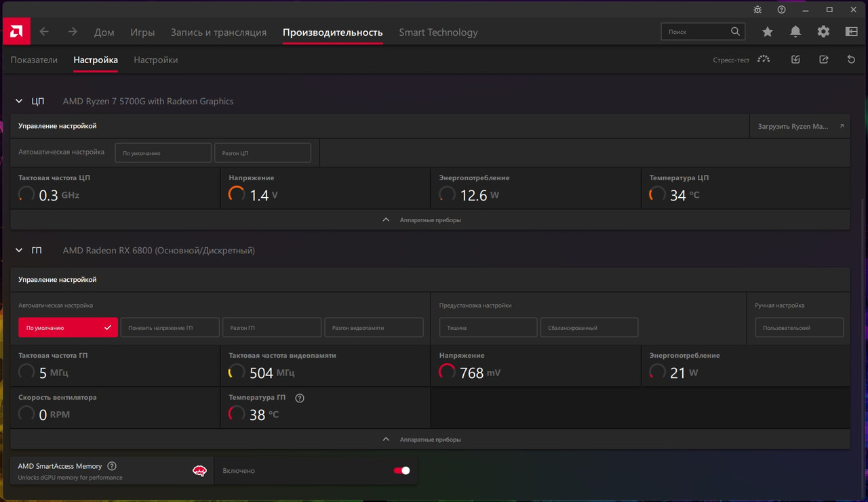Click the Включено status text
Image resolution: width=868 pixels, height=502 pixels.
[x=239, y=470]
